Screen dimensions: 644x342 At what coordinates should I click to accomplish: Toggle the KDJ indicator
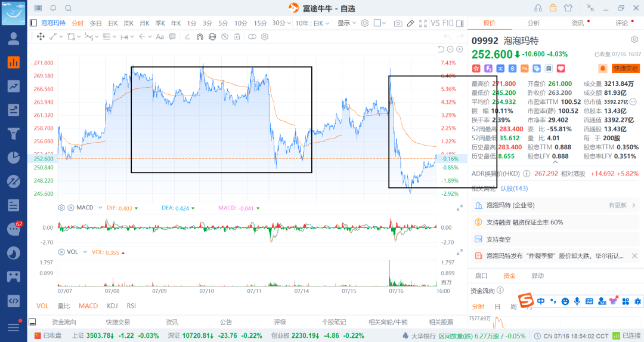(112, 306)
